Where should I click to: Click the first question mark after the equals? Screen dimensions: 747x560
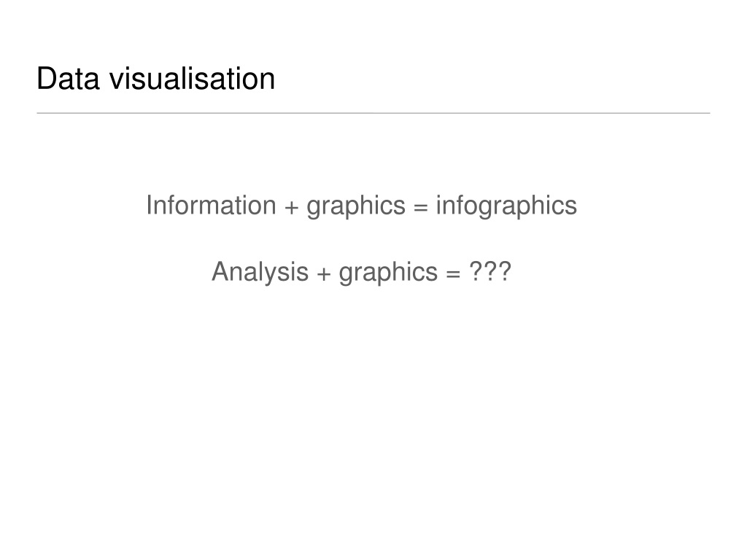tap(476, 271)
